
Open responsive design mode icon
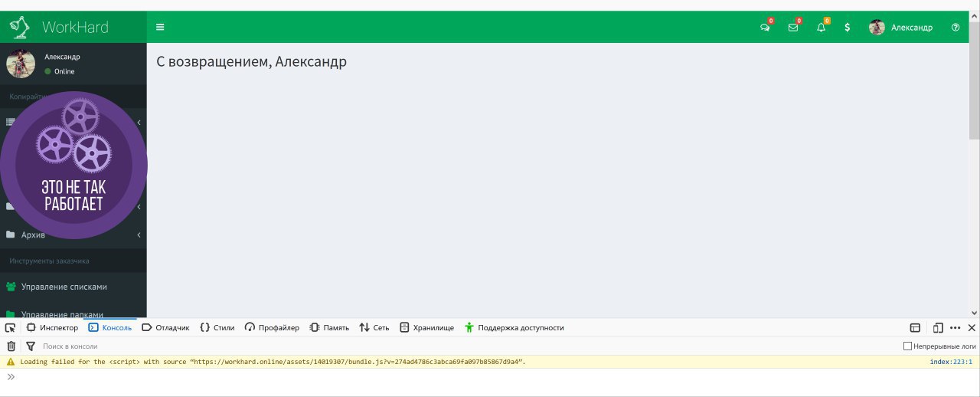click(x=938, y=327)
